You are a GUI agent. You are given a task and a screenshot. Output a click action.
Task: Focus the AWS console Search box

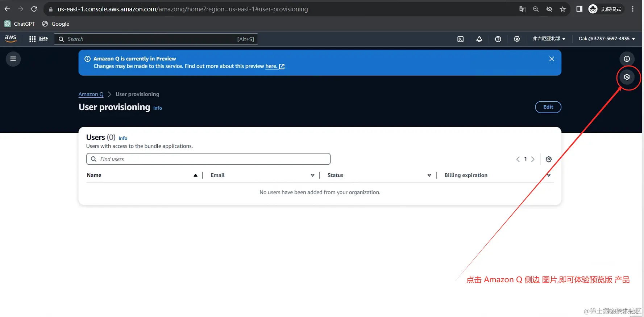coord(156,39)
